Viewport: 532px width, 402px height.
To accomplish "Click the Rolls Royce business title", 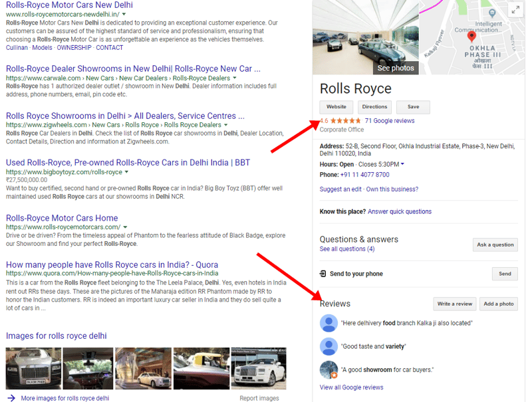I will click(x=356, y=88).
